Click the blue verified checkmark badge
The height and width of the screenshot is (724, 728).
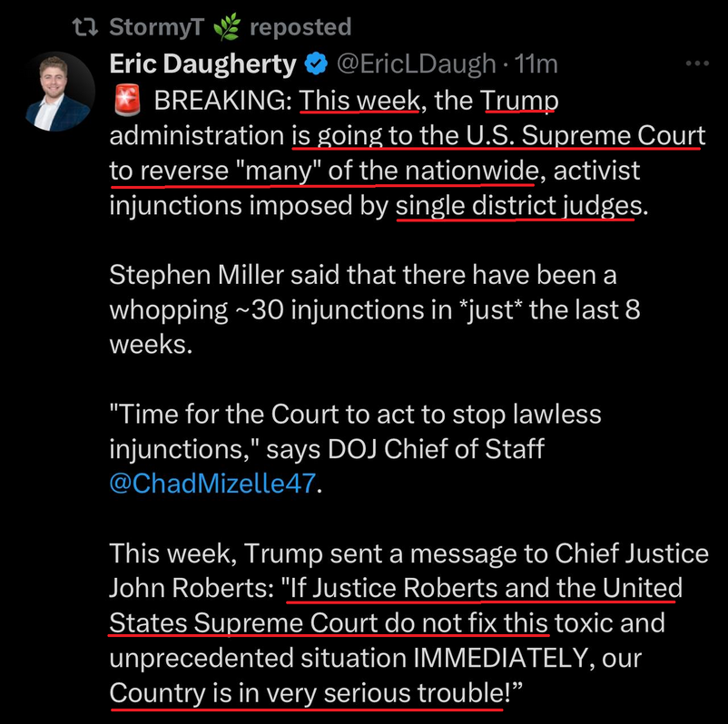(x=315, y=64)
